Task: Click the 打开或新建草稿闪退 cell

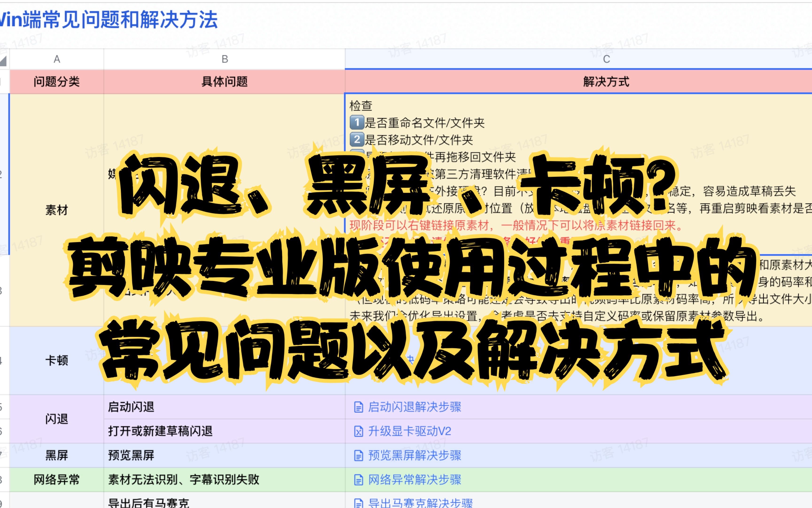Action: coord(224,431)
